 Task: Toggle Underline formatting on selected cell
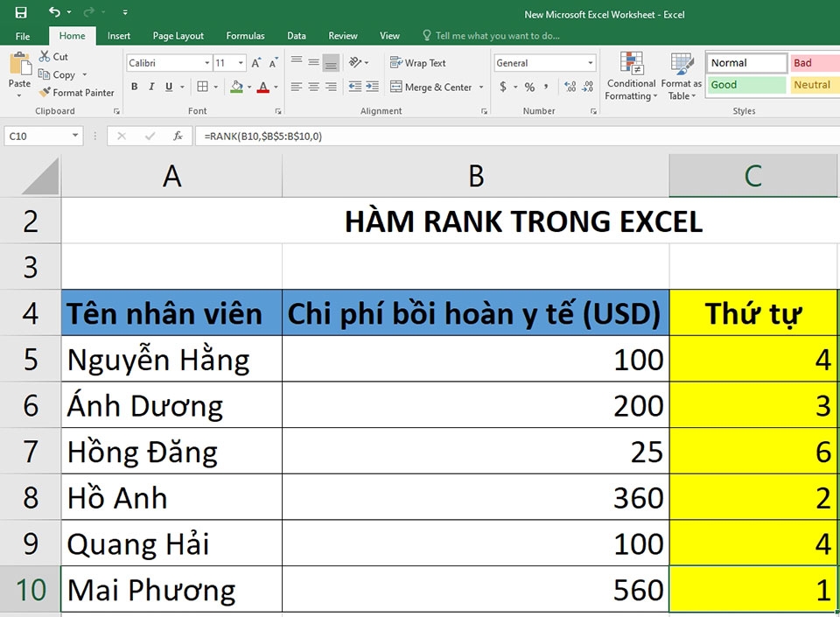tap(168, 87)
